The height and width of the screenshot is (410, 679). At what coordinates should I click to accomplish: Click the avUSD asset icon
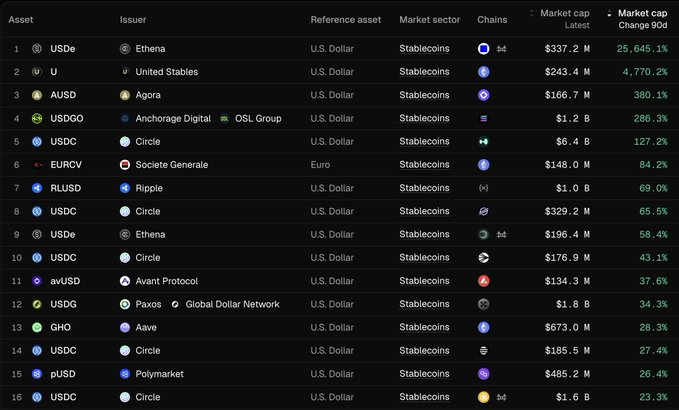(x=37, y=281)
